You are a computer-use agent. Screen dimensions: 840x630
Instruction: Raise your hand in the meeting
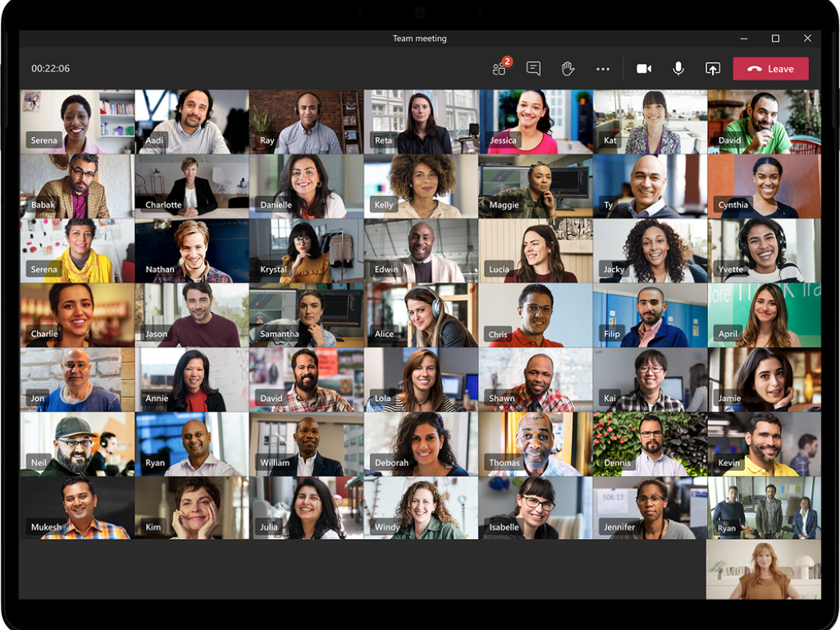tap(567, 69)
